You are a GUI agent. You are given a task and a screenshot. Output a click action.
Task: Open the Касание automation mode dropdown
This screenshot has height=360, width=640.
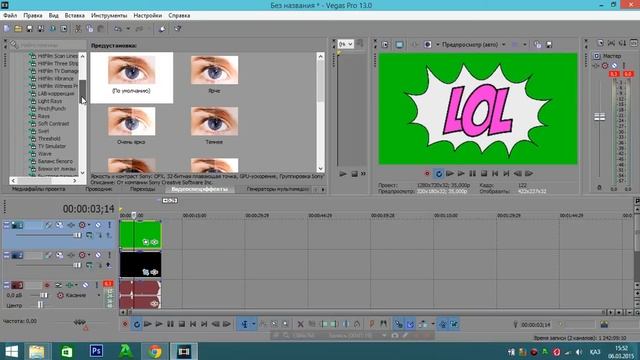[99, 295]
